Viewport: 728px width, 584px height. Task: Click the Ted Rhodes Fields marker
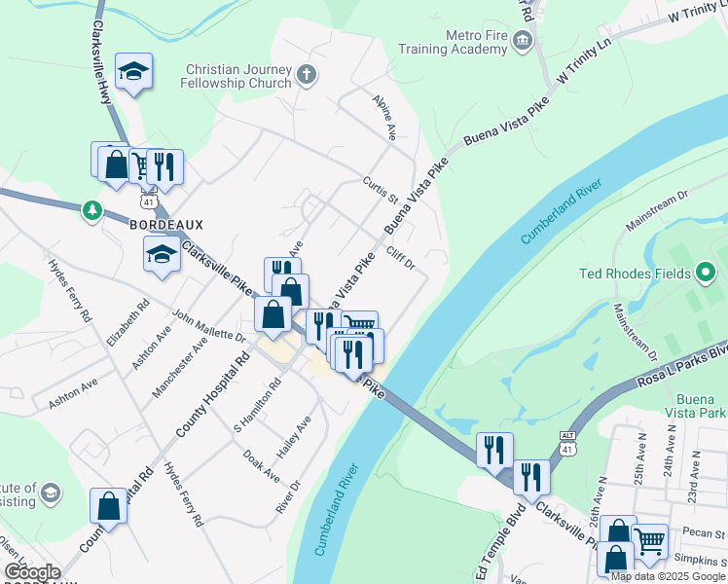(x=706, y=273)
